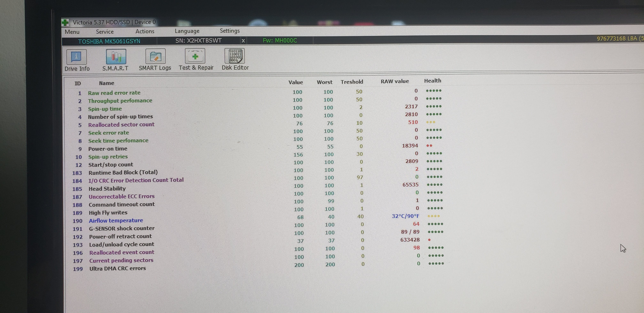Click the Name column header
The image size is (644, 313).
(x=107, y=83)
